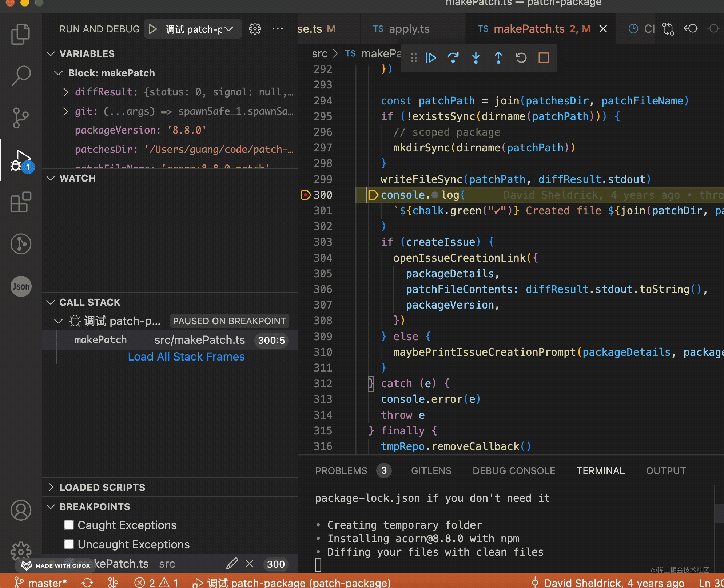Click Step Out debug arrow
Screen dimensions: 724x588
click(x=498, y=58)
